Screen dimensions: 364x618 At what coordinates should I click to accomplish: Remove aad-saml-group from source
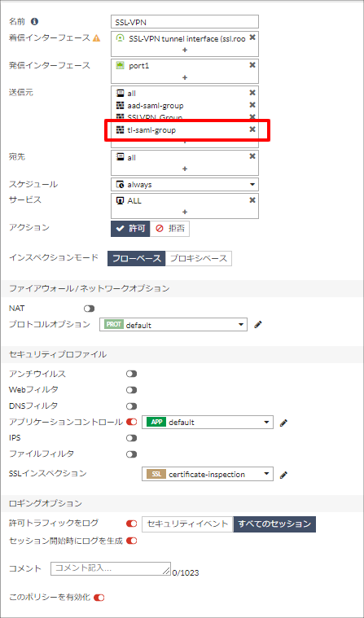click(252, 105)
